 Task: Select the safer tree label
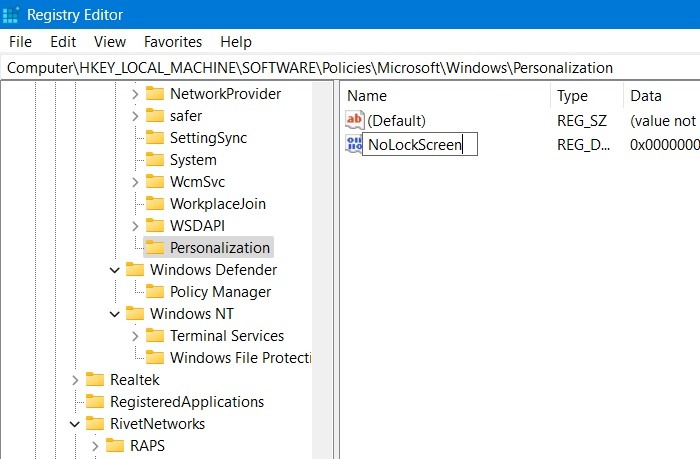pyautogui.click(x=186, y=116)
